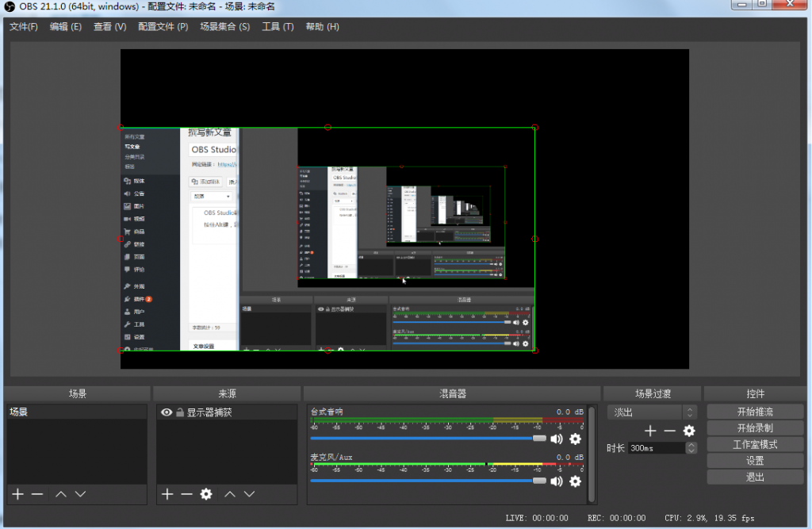Open the 编辑(E) menu
812x529 pixels.
coord(66,27)
